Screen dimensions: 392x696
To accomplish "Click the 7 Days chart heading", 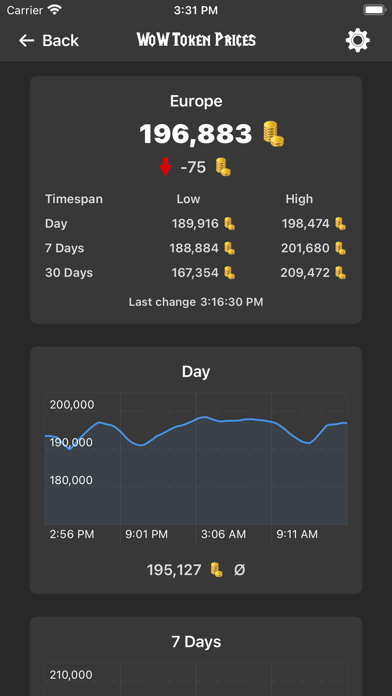I will tap(196, 642).
